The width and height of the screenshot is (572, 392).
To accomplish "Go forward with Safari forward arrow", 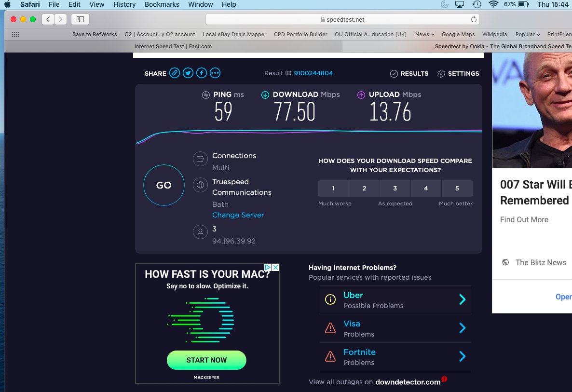I will pos(61,19).
